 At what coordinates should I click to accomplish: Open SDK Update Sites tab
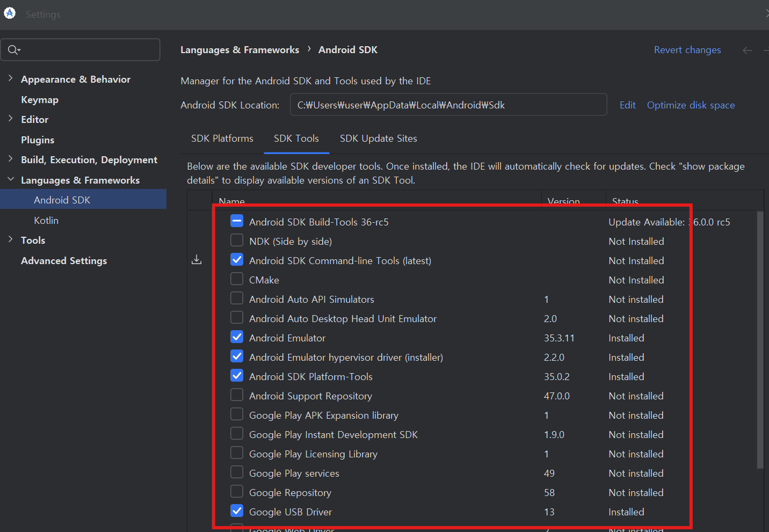click(379, 139)
